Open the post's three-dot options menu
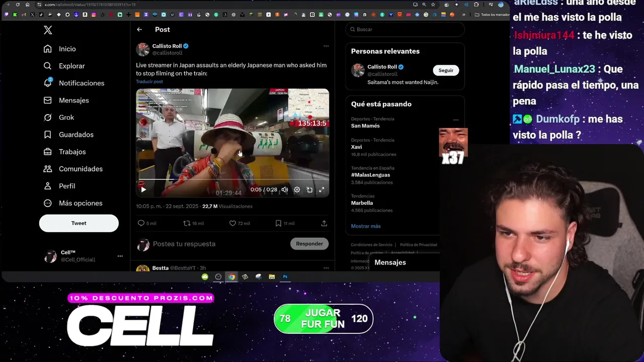Image resolution: width=644 pixels, height=362 pixels. click(x=326, y=46)
